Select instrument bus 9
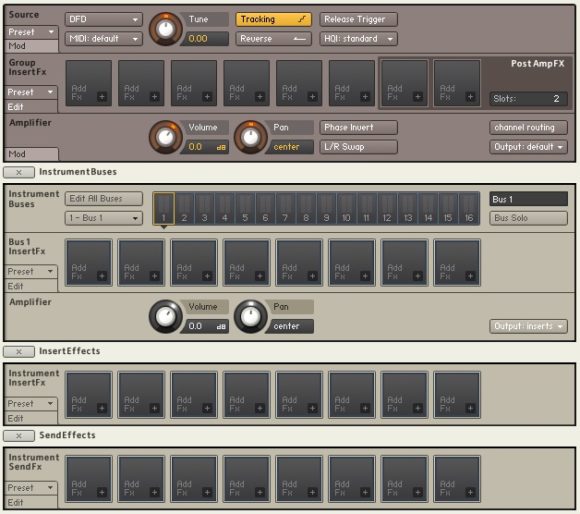Screen dimensions: 580x514 (326, 209)
